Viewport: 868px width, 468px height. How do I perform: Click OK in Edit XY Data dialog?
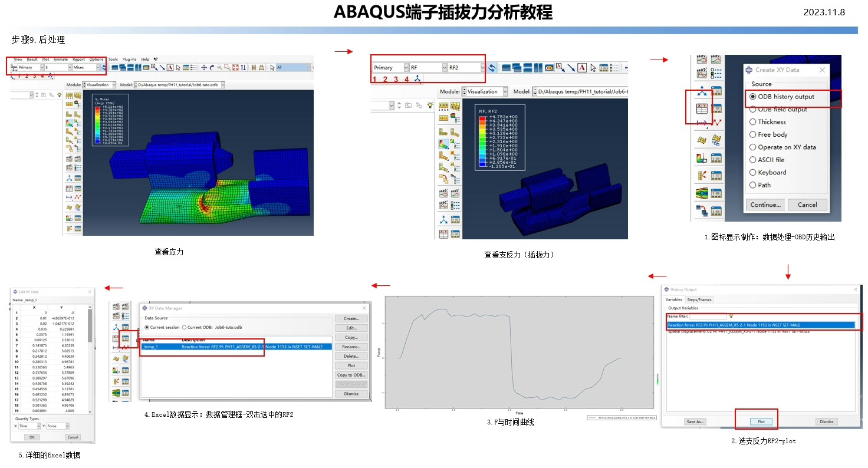pyautogui.click(x=32, y=437)
